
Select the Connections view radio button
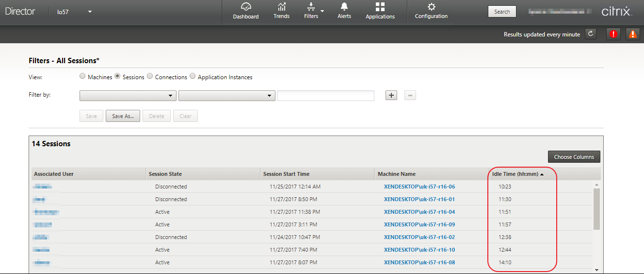(150, 76)
